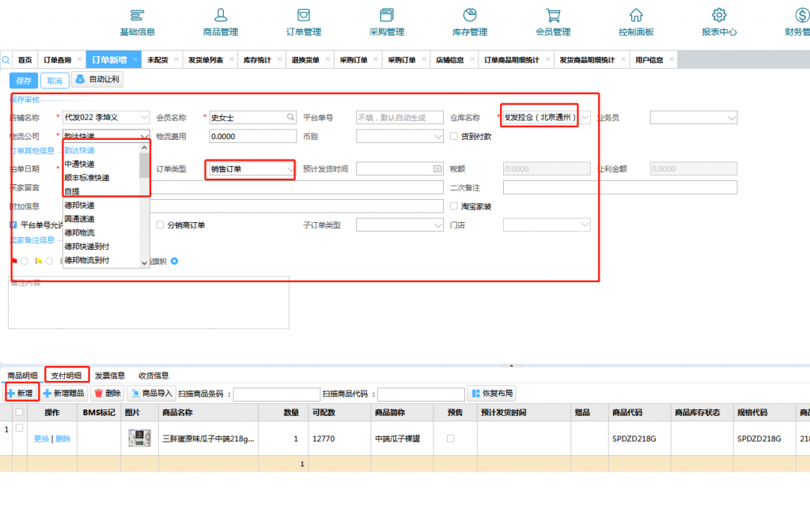Tick the 淘宝家装 checkbox
This screenshot has height=532, width=810.
coord(454,206)
